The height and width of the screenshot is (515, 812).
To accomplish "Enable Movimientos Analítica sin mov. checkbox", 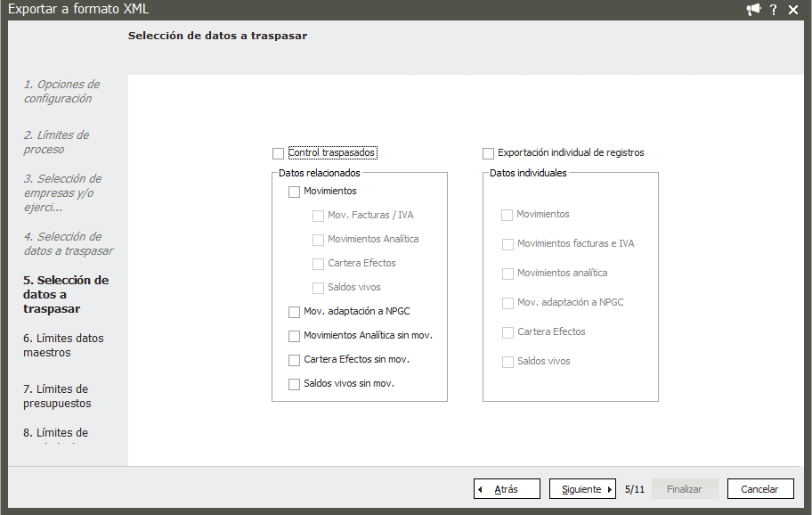I will pos(295,336).
